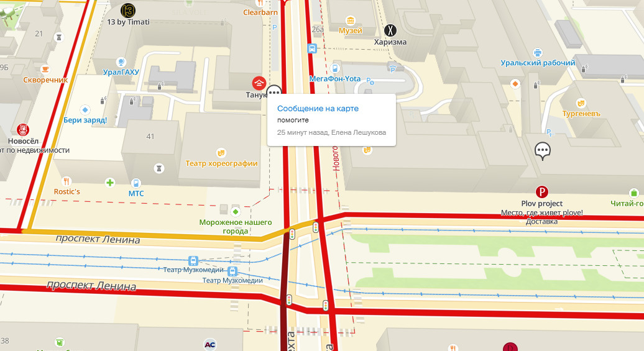Click the УралГАХУ place label

point(121,72)
